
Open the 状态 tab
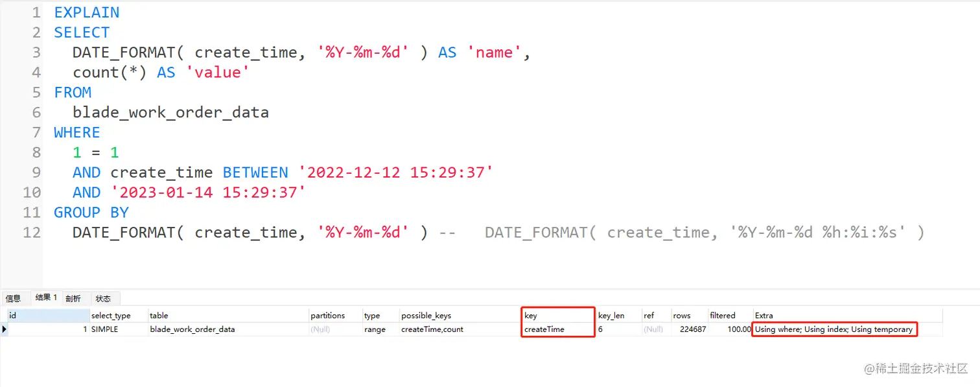(x=103, y=298)
